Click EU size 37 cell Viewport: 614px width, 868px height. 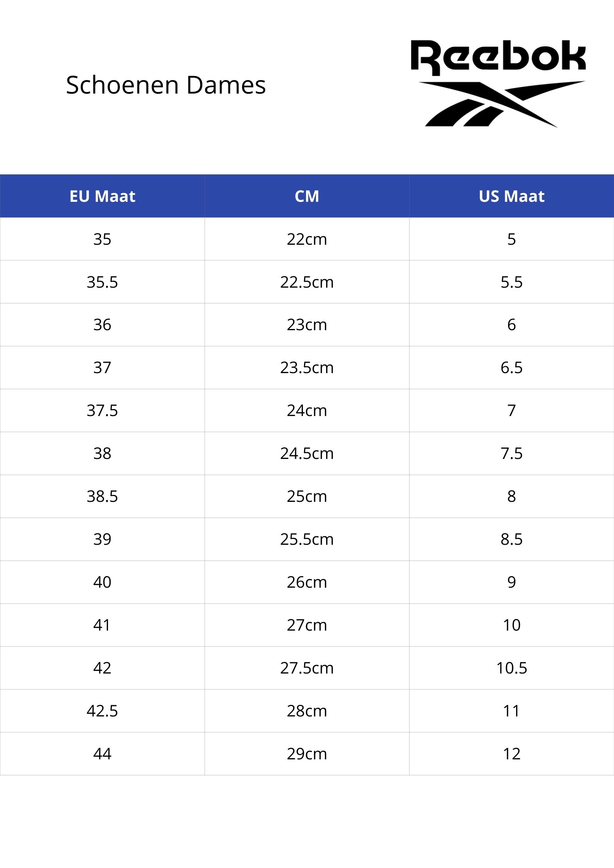(102, 368)
